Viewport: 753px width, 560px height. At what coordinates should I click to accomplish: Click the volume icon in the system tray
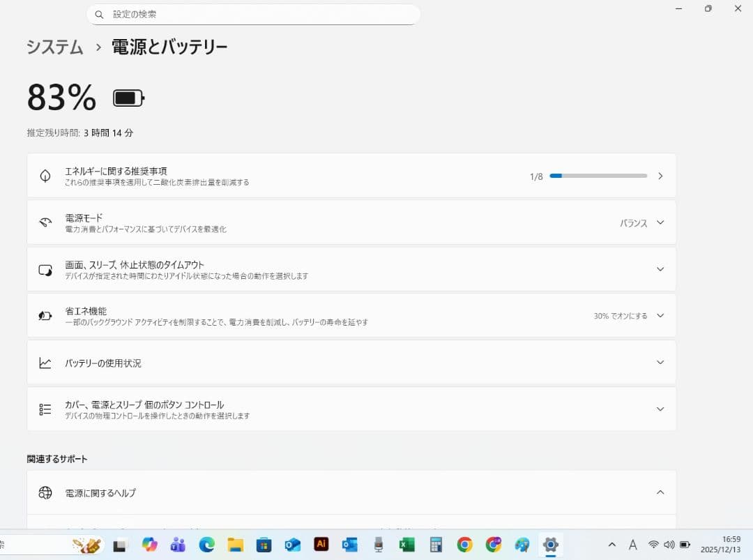669,545
